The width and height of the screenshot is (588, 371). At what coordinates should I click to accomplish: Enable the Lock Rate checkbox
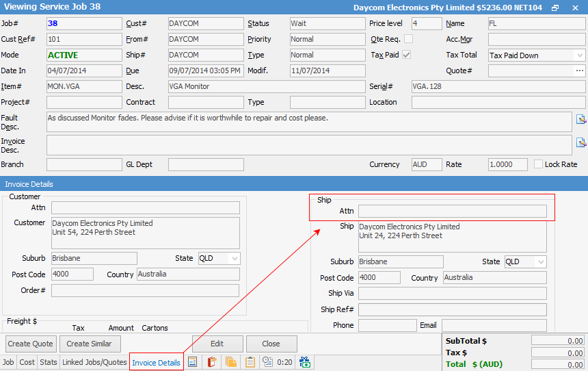point(539,164)
